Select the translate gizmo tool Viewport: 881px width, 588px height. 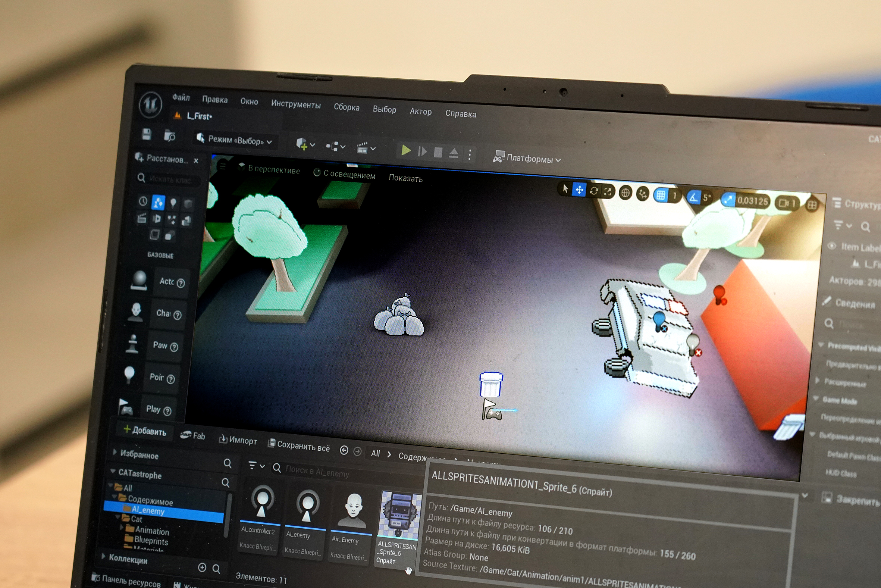(x=579, y=190)
